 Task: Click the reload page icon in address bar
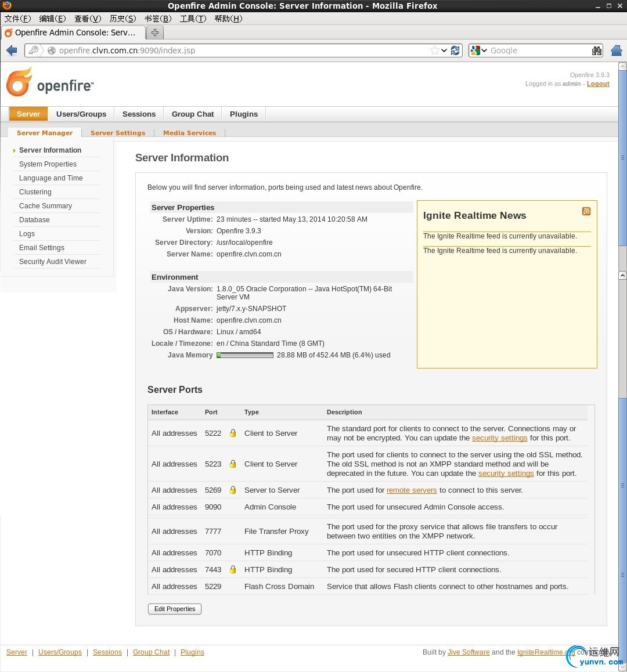455,50
